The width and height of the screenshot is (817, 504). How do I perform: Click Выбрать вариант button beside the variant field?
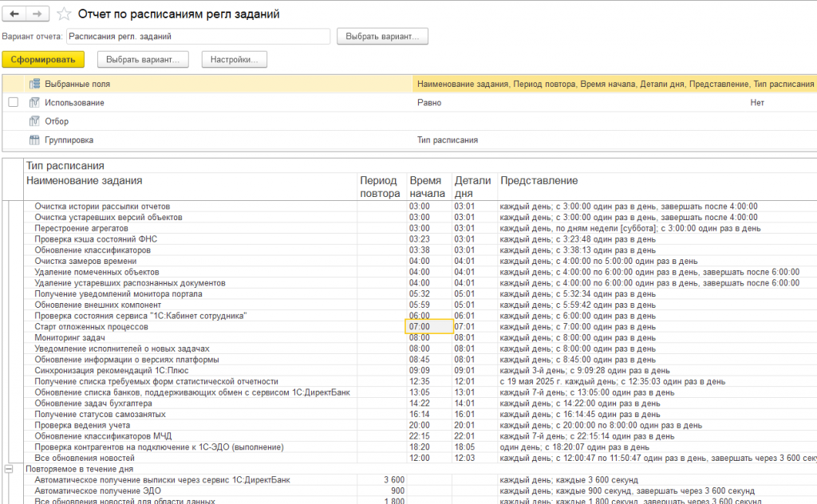[382, 37]
